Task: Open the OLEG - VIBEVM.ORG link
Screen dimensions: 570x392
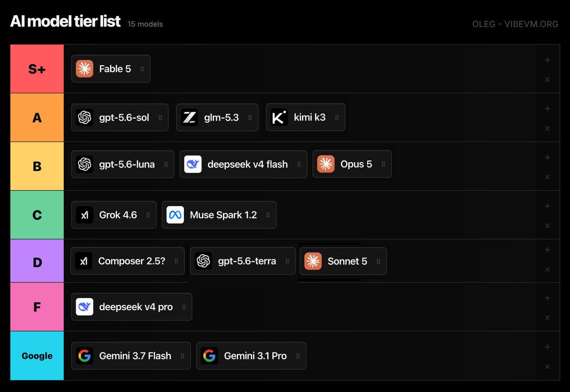Action: (515, 24)
